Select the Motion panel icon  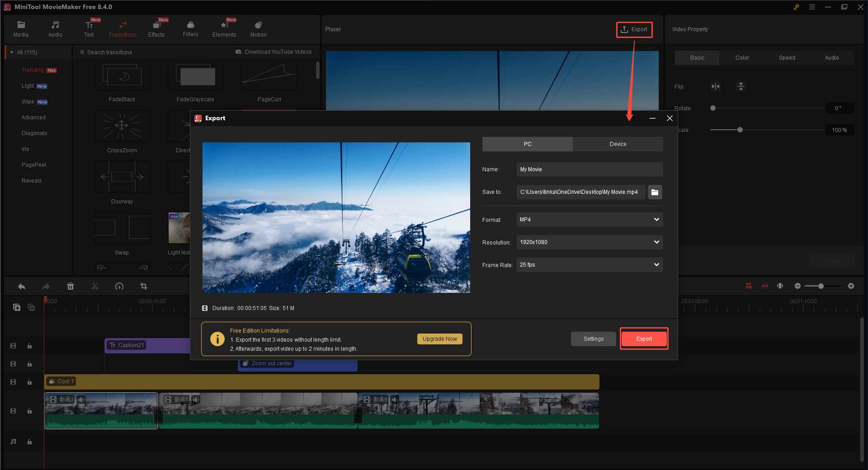tap(258, 28)
